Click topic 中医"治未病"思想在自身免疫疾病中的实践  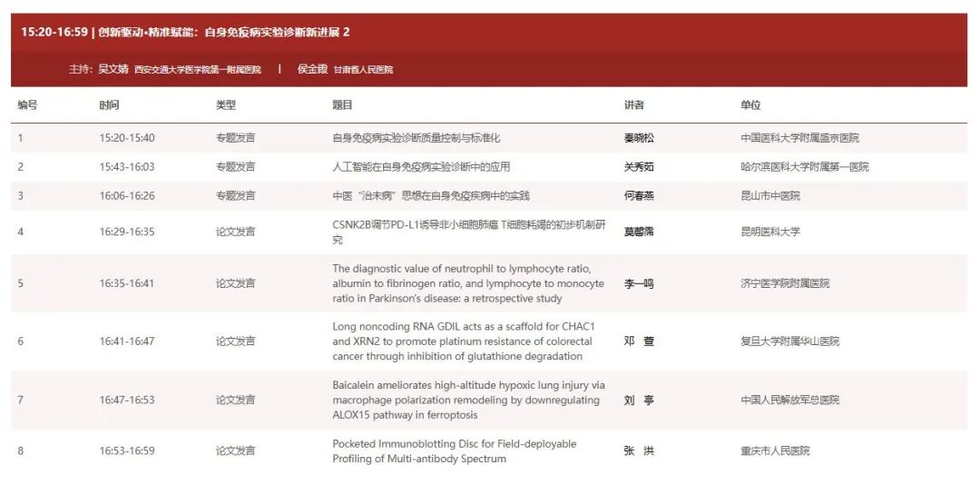[431, 196]
